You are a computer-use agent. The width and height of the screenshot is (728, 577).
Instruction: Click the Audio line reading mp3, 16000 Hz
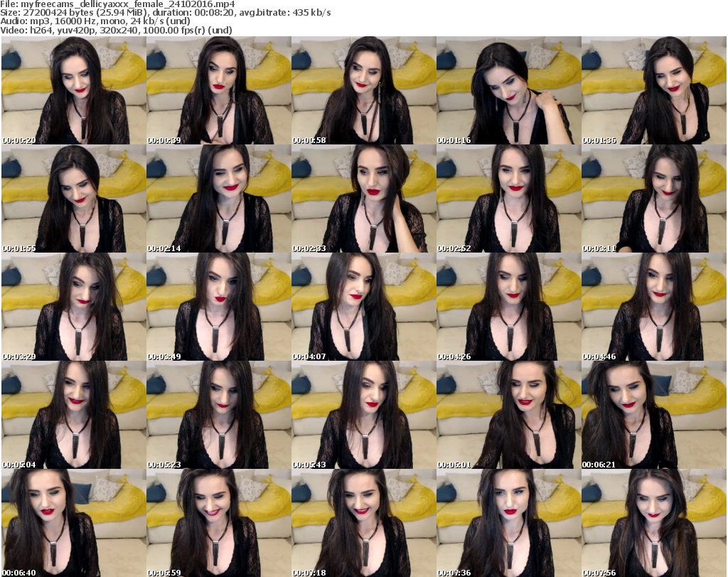[x=95, y=21]
